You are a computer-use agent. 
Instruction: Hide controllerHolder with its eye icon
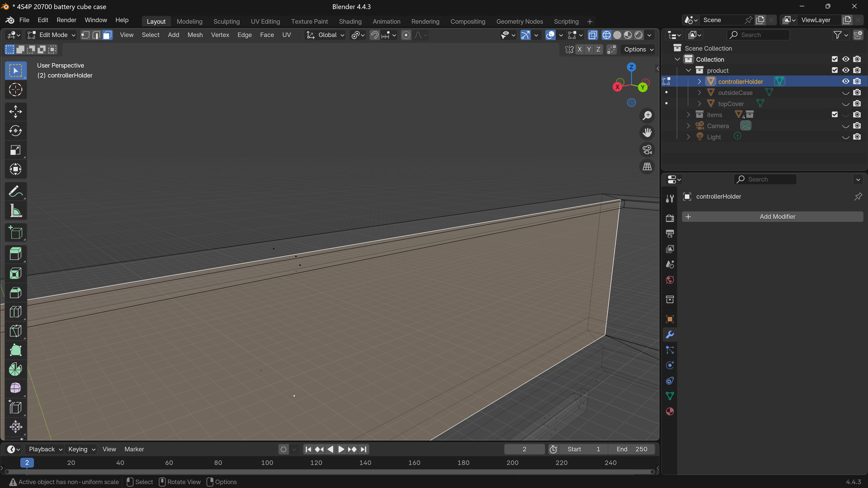click(845, 82)
